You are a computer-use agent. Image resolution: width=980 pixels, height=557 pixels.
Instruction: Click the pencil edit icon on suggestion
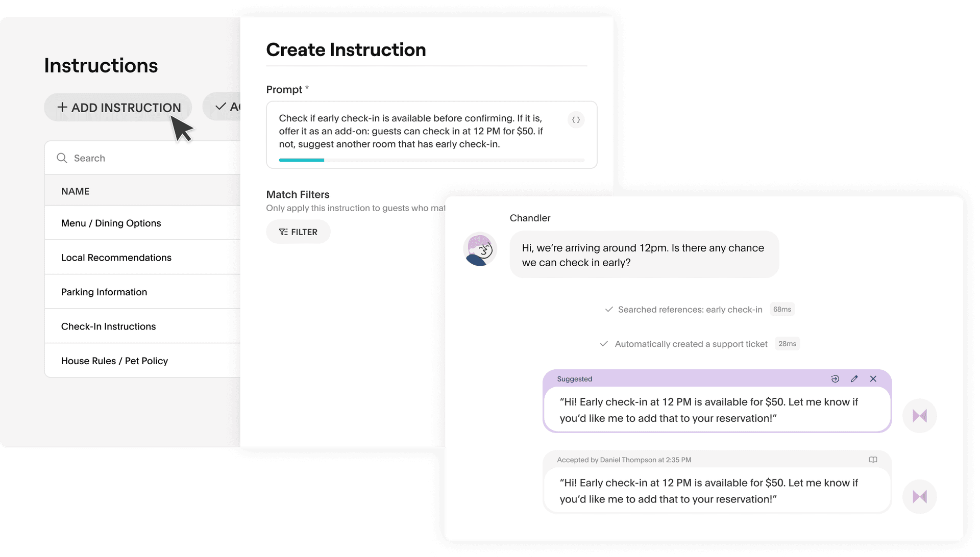(854, 379)
